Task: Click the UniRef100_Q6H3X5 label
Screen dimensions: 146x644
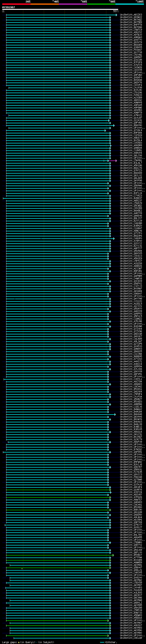Action: click(131, 254)
